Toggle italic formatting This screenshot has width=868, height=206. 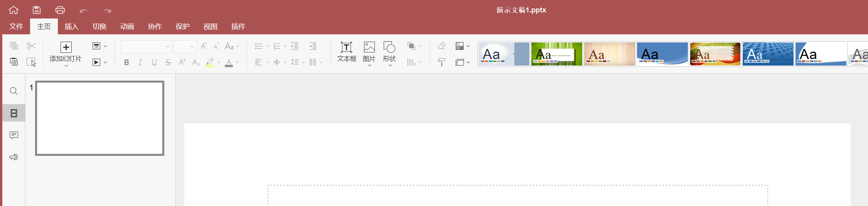pos(140,62)
